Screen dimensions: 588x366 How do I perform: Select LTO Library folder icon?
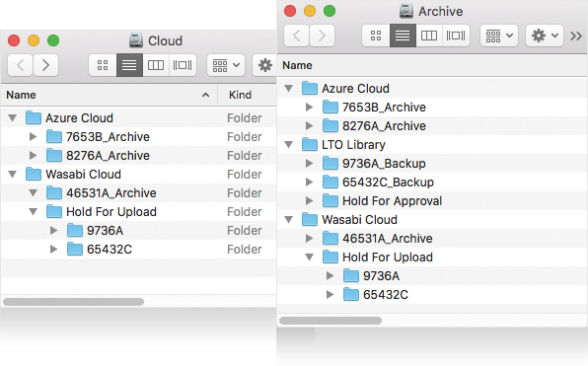coord(310,144)
